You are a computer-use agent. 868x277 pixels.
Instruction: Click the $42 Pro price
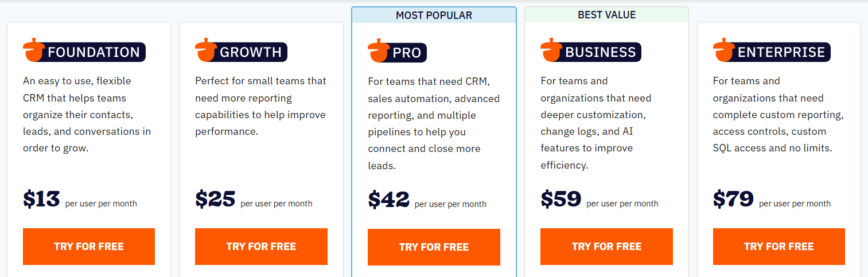point(388,200)
